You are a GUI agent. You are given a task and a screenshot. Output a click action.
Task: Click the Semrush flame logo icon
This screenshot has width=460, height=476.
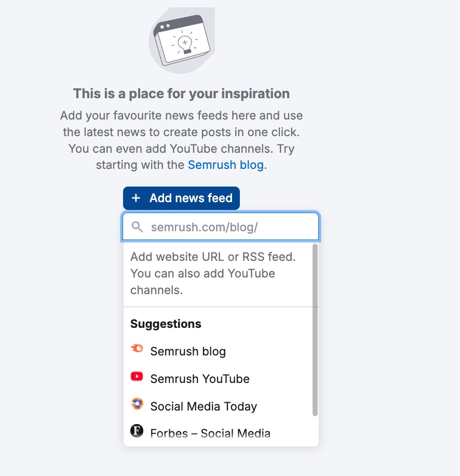point(137,350)
